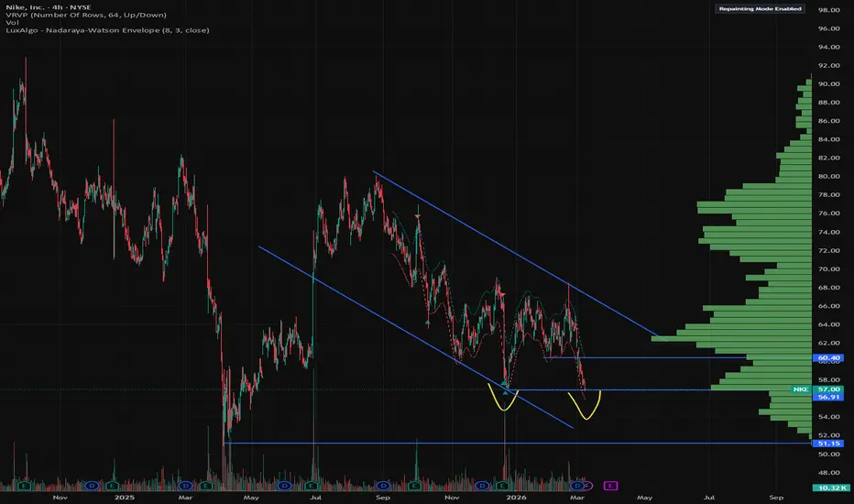Select the LuxAlgo Nadaraya-Watson Envelope legend
Viewport: 854px width, 504px height.
point(107,30)
